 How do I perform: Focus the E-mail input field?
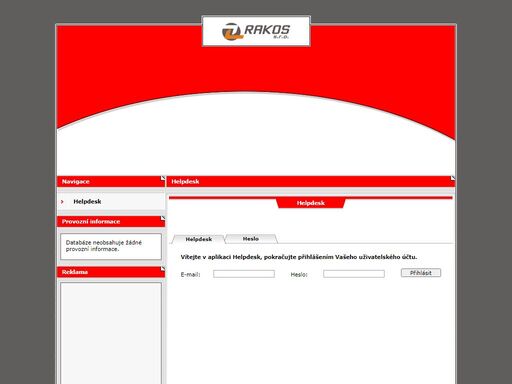(244, 274)
